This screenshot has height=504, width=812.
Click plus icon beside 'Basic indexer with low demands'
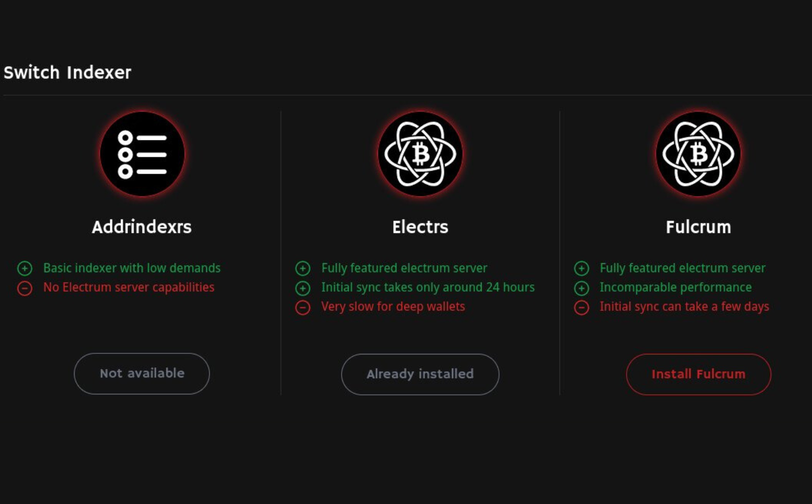25,268
